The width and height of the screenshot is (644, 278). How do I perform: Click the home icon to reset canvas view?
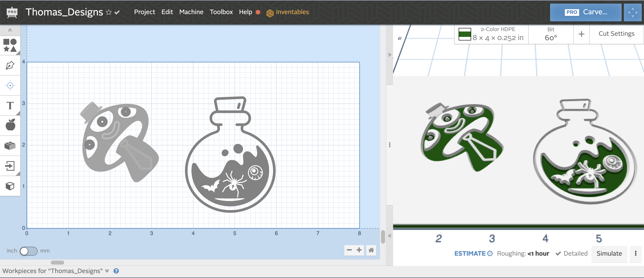pos(371,250)
